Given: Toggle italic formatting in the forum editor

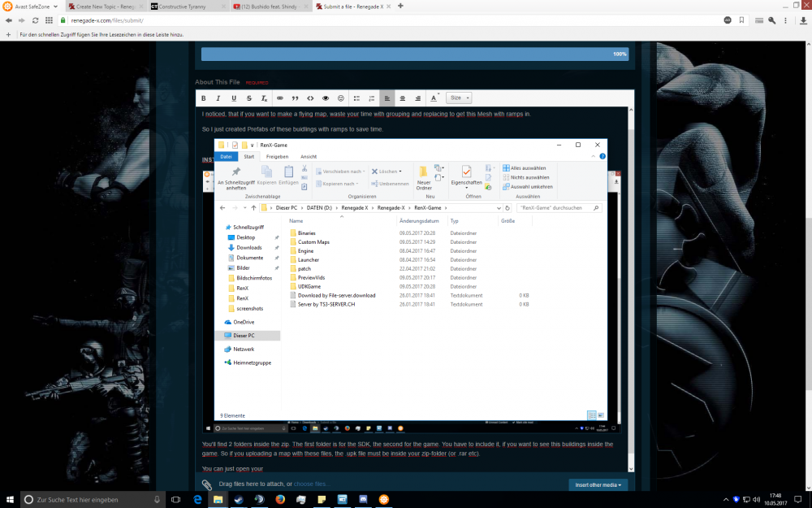Looking at the screenshot, I should pos(218,98).
